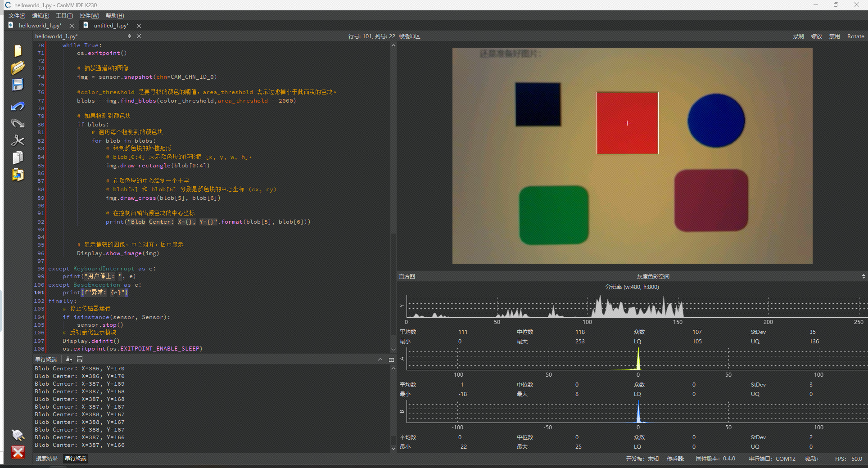Collapse the serial terminal panel with chevron
868x468 pixels.
[380, 359]
